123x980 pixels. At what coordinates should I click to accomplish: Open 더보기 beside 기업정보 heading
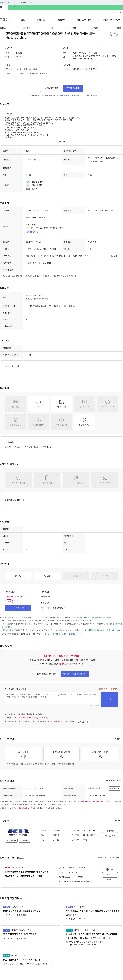(x=119, y=821)
